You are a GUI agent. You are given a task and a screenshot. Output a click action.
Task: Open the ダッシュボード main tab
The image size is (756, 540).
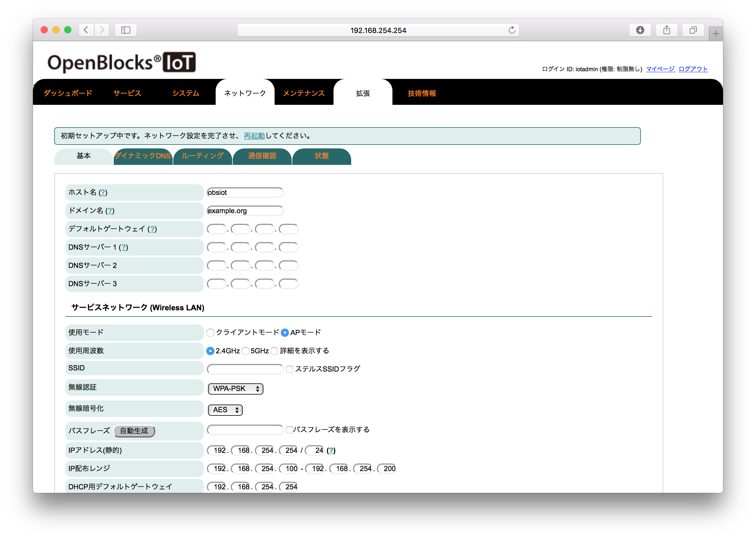(68, 93)
